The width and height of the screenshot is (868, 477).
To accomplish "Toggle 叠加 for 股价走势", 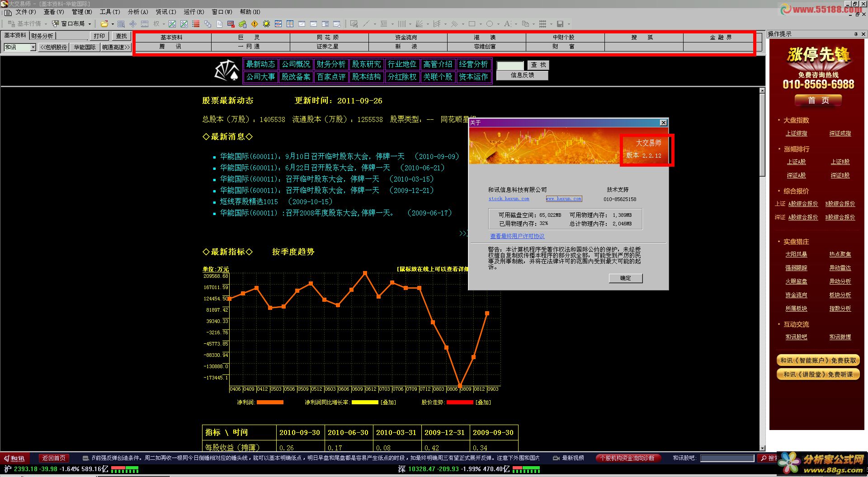I will 483,402.
